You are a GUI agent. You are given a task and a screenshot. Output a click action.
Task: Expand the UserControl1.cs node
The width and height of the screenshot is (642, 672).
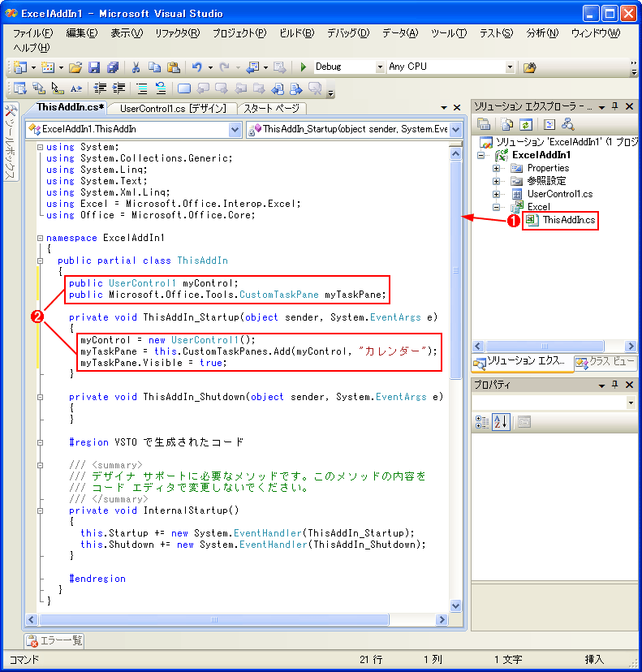coord(496,194)
